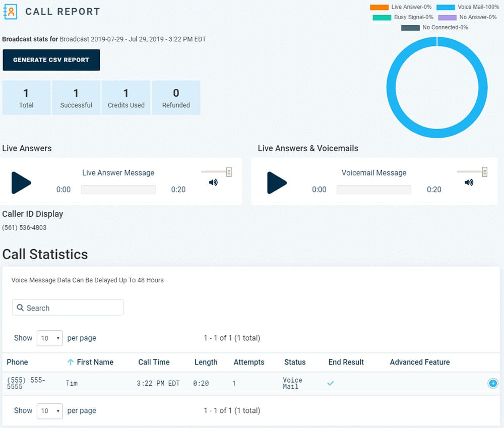Toggle the No Connected-0% legend swatch
This screenshot has height=428, width=504.
click(x=410, y=28)
